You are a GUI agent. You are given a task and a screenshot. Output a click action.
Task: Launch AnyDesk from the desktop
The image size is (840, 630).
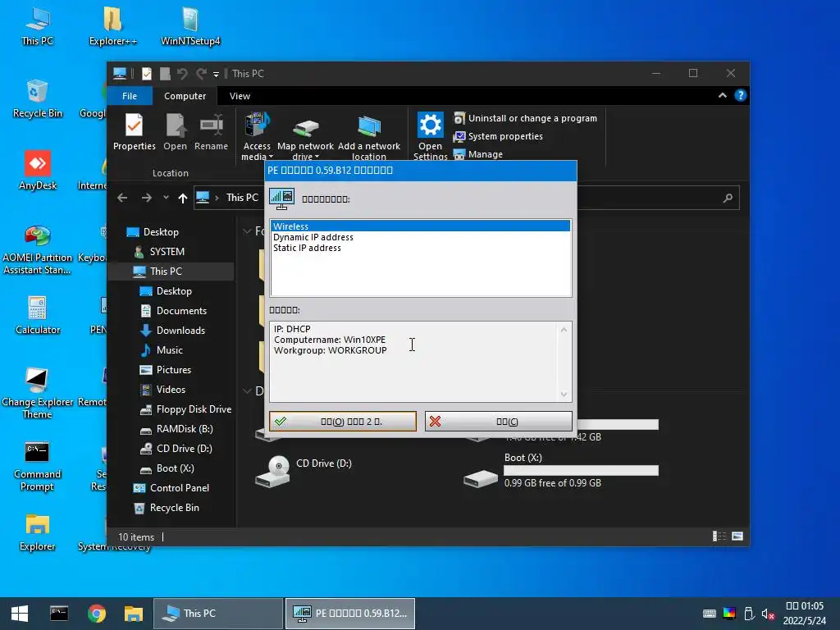[x=38, y=171]
